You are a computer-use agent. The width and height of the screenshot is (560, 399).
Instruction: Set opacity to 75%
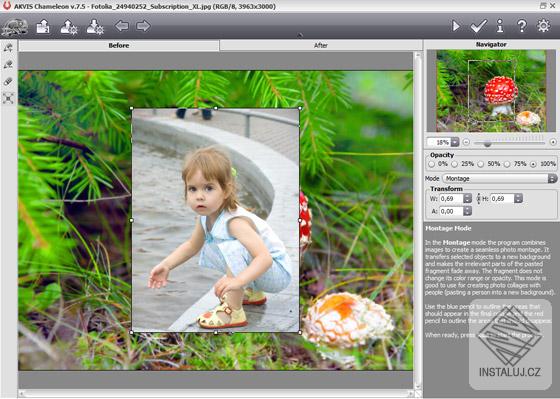[x=507, y=164]
